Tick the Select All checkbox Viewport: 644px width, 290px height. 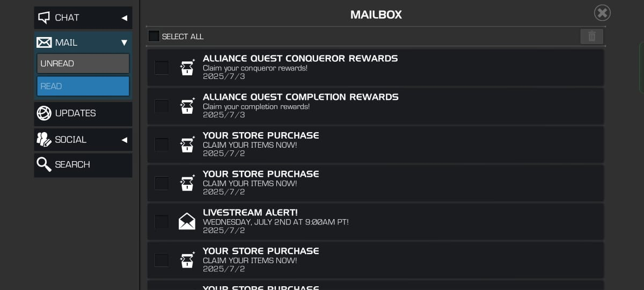point(154,36)
